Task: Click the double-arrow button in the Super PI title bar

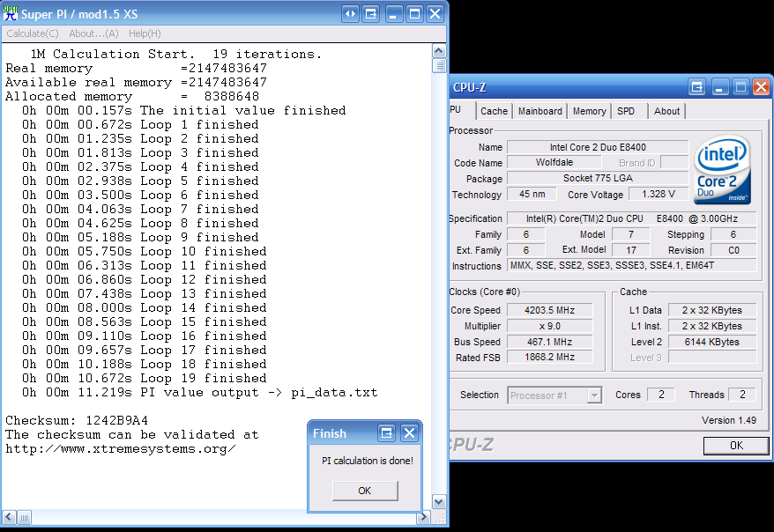Action: [350, 14]
